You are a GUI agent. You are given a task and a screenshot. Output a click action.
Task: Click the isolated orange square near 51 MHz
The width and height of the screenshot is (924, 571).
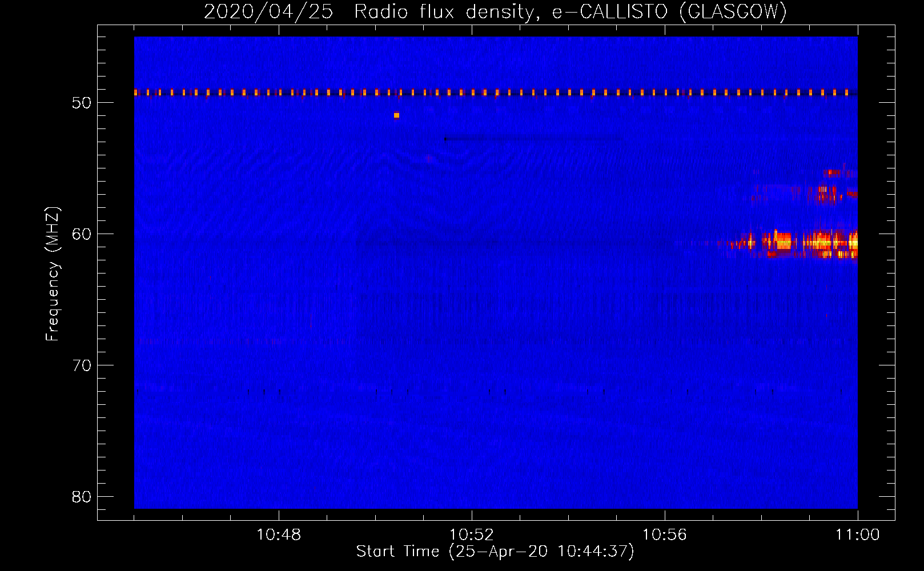[x=396, y=115]
